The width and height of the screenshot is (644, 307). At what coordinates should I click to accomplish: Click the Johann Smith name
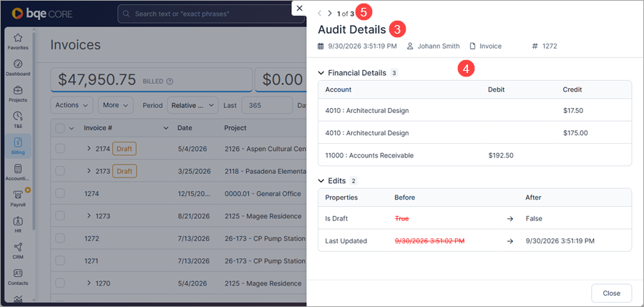[x=439, y=46]
